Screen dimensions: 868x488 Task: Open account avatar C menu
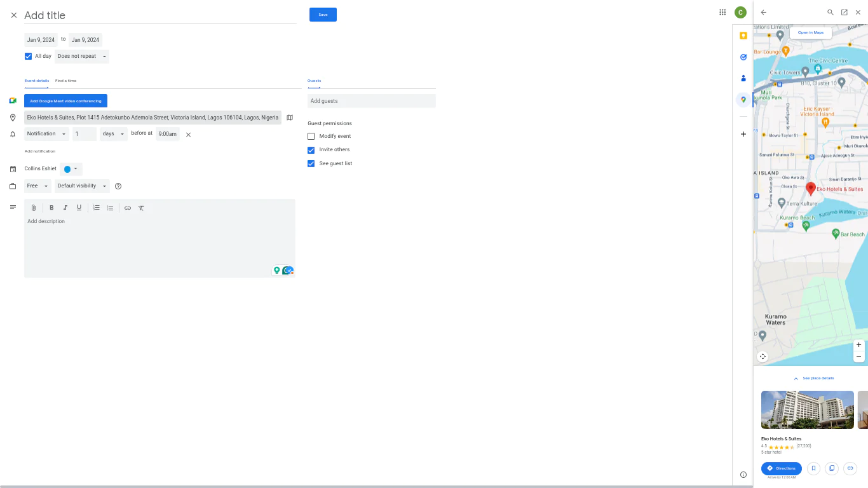pos(740,12)
